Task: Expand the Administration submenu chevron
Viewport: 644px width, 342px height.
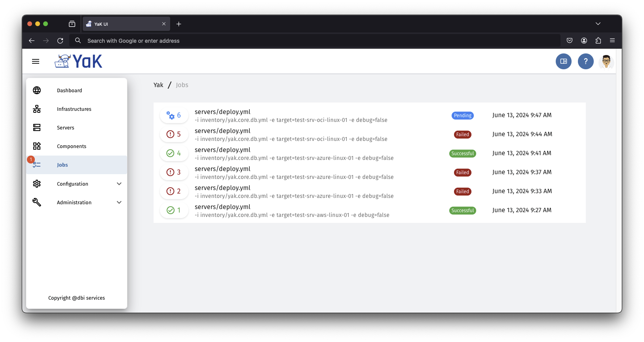Action: pyautogui.click(x=119, y=202)
